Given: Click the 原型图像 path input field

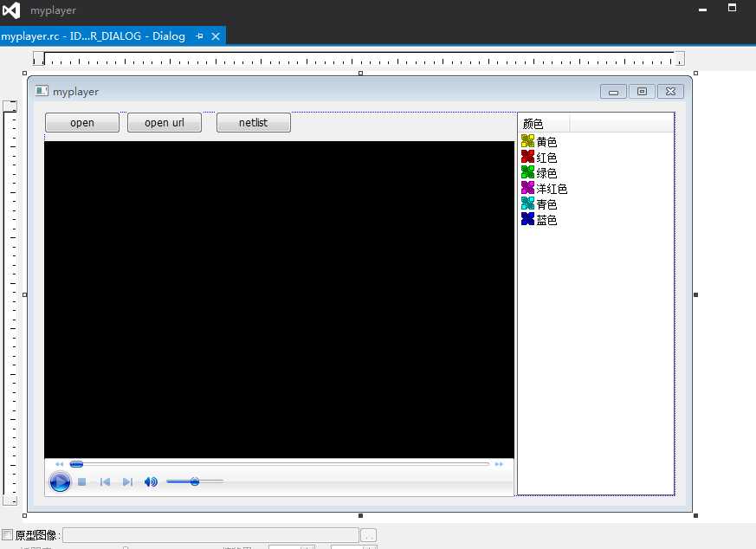Looking at the screenshot, I should click(210, 535).
